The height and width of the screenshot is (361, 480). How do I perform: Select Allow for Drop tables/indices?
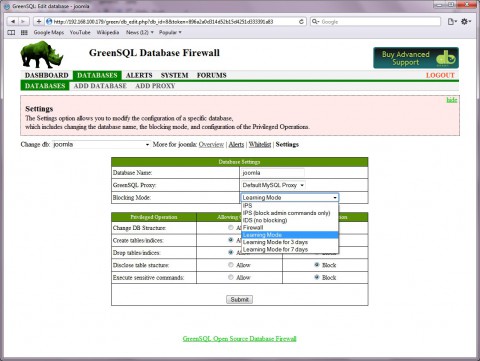click(x=231, y=252)
